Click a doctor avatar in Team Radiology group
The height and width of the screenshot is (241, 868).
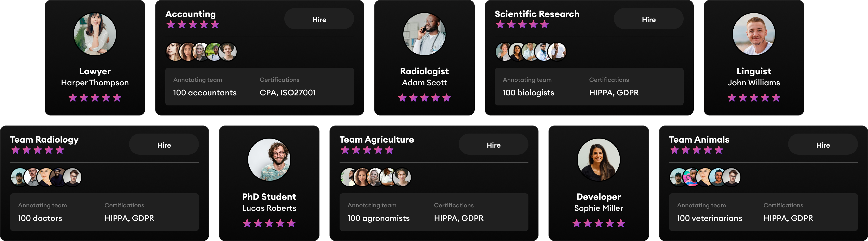click(19, 177)
